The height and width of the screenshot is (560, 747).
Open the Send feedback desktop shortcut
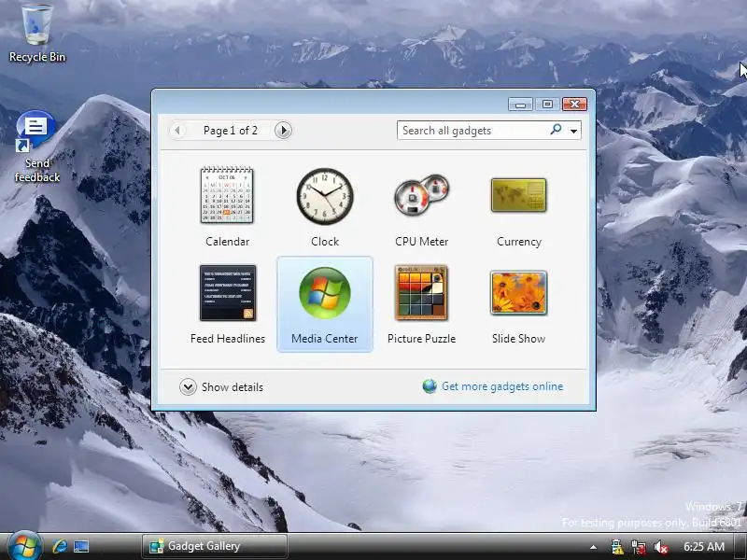[37, 147]
